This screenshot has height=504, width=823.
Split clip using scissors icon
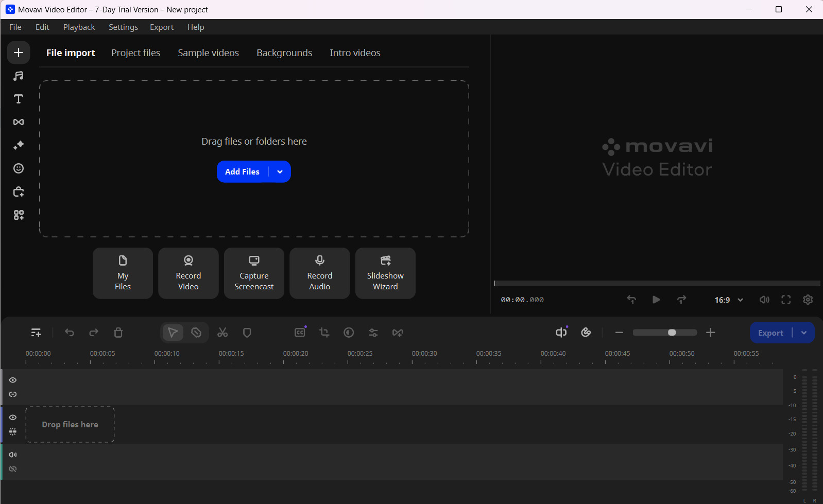tap(222, 333)
